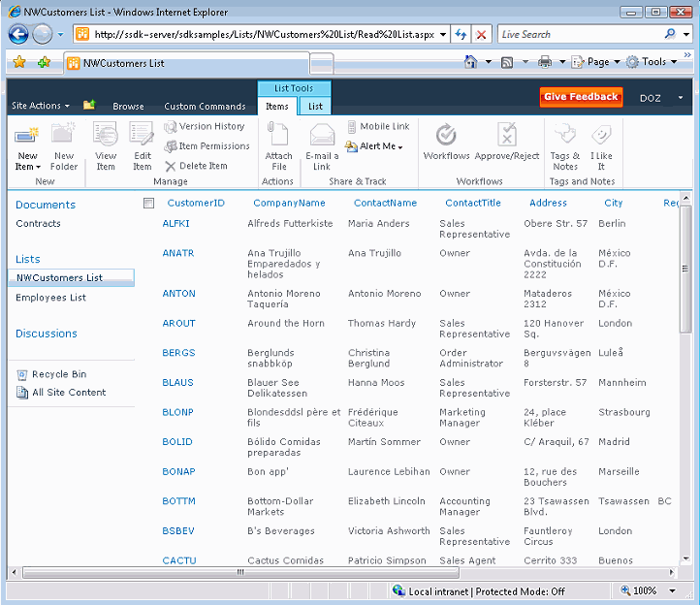
Task: Sort by the City column header
Action: (614, 204)
